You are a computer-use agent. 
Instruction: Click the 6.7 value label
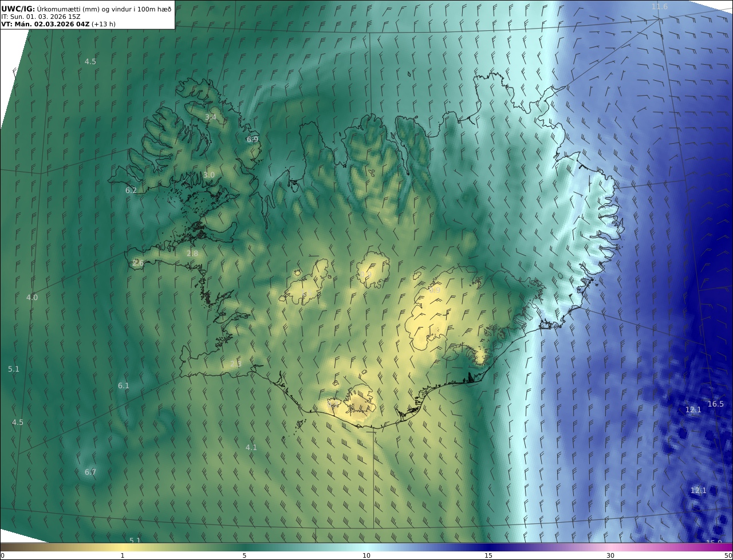coord(90,472)
